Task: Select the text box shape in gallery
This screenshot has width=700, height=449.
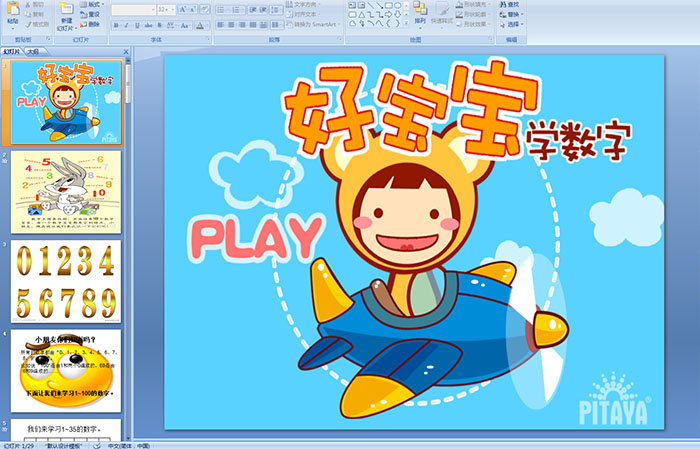Action: [x=353, y=5]
